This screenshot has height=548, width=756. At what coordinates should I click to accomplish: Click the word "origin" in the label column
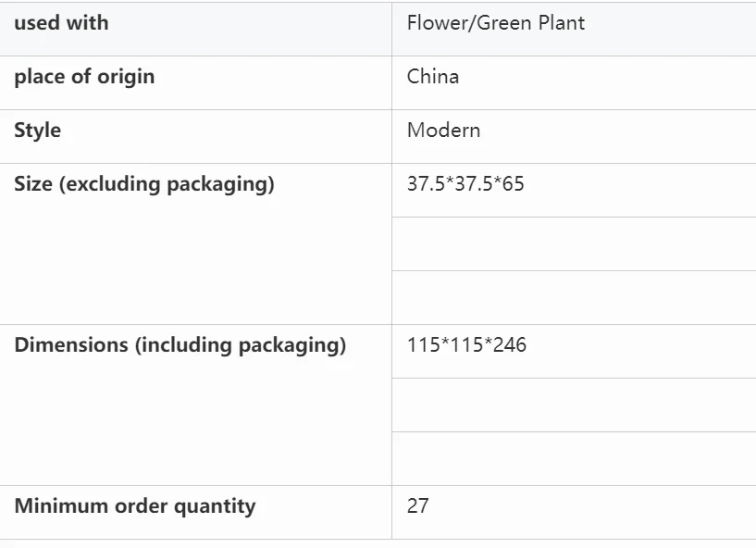[x=125, y=77]
